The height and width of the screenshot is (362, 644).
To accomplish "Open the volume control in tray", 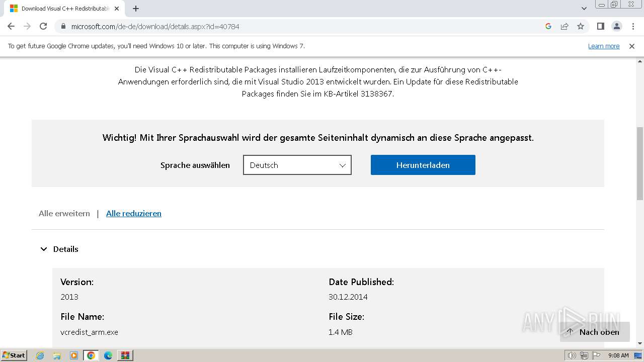I will pos(572,355).
